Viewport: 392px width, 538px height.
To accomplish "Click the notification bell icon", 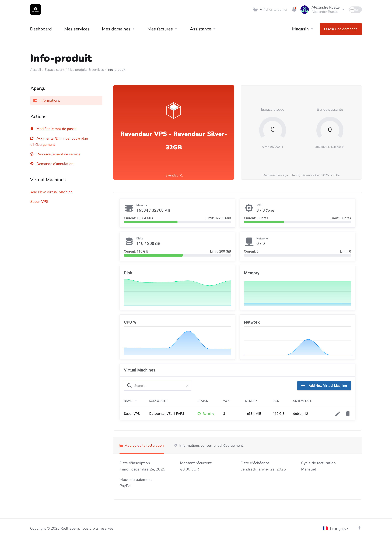I will [x=294, y=9].
